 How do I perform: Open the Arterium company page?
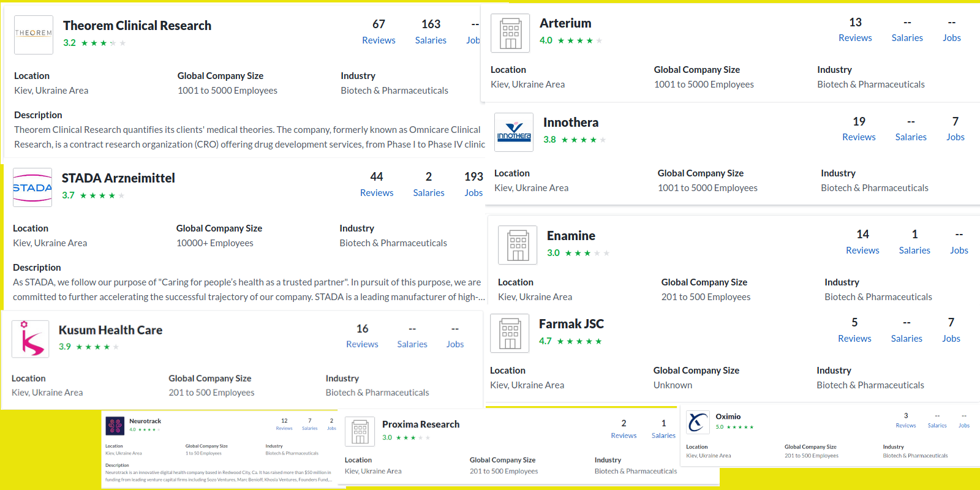click(x=565, y=23)
